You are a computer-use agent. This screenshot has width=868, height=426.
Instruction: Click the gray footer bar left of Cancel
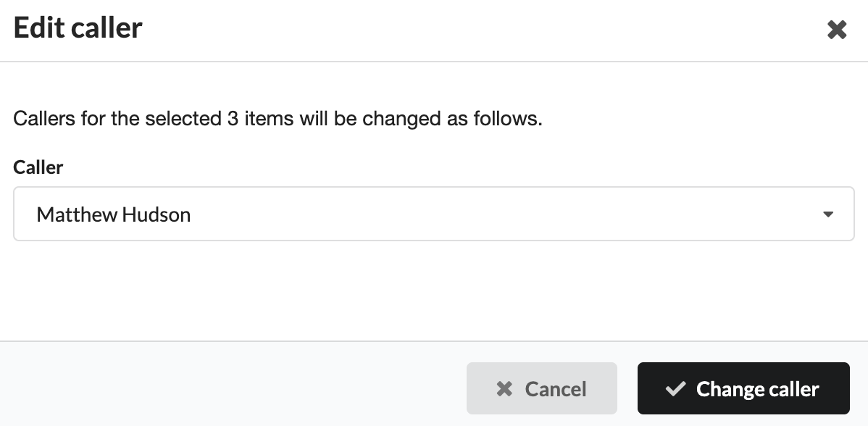[x=233, y=384]
